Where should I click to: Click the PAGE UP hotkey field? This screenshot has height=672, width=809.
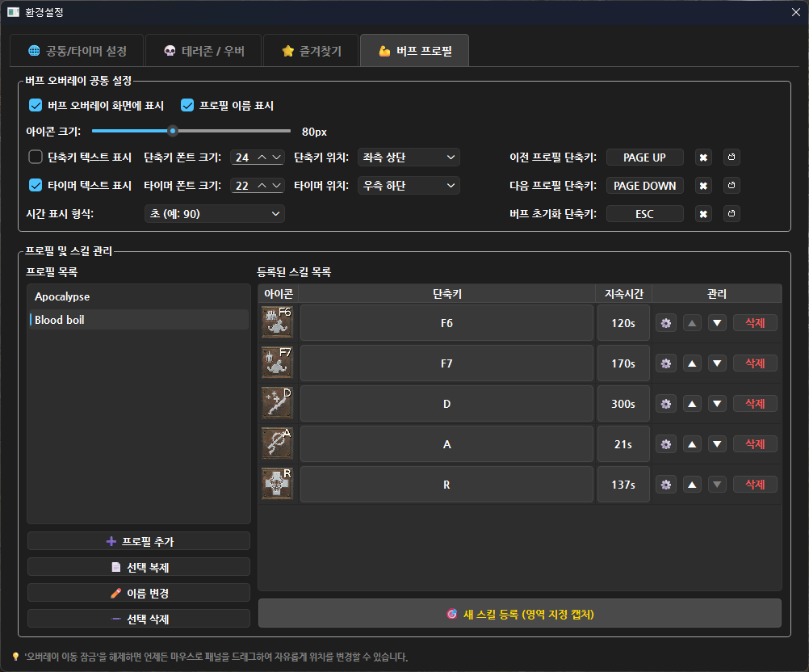(644, 157)
